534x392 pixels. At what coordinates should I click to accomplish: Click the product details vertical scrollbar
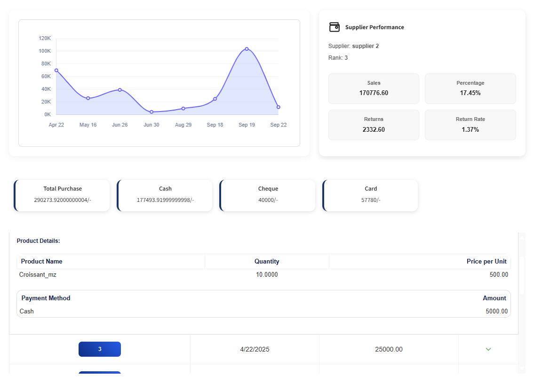pyautogui.click(x=522, y=303)
